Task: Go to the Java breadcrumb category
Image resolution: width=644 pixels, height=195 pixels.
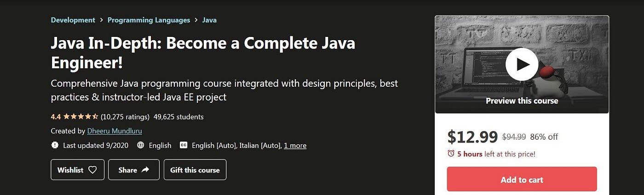Action: coord(209,20)
